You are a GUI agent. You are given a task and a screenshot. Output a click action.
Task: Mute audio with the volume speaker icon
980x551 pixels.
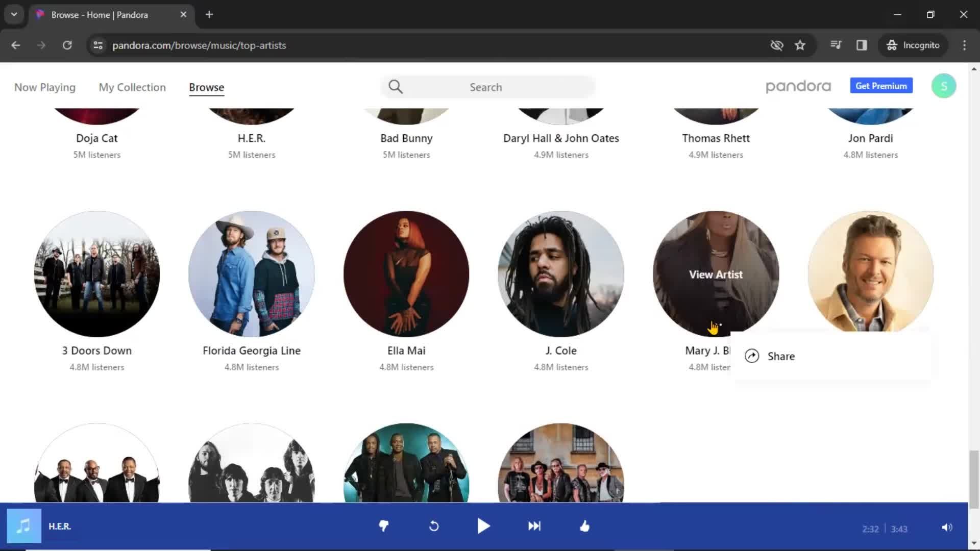click(x=947, y=528)
